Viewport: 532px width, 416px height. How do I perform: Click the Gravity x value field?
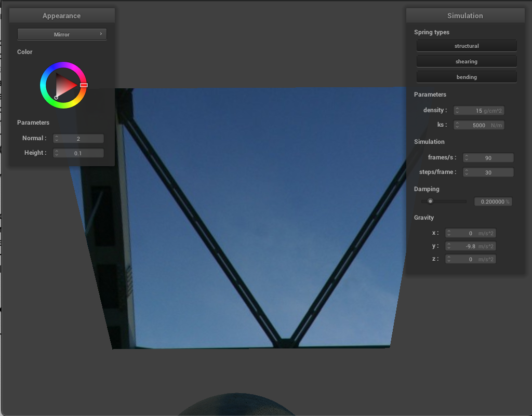[x=471, y=233]
